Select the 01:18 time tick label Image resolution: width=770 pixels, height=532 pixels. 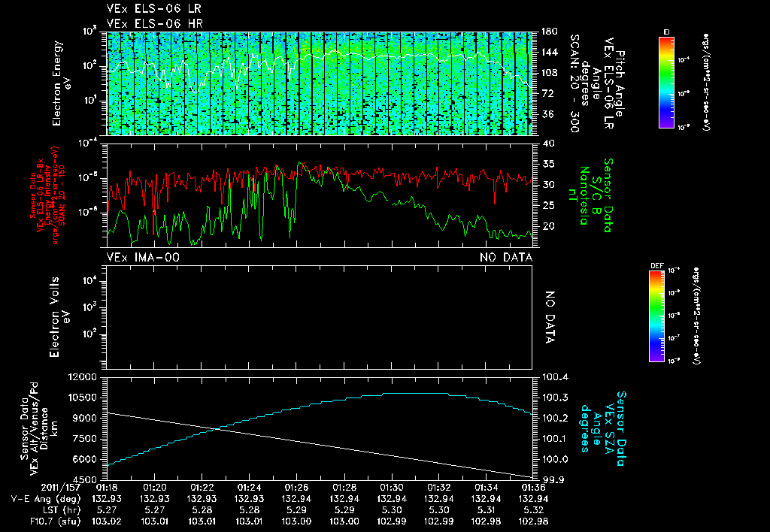click(x=108, y=488)
